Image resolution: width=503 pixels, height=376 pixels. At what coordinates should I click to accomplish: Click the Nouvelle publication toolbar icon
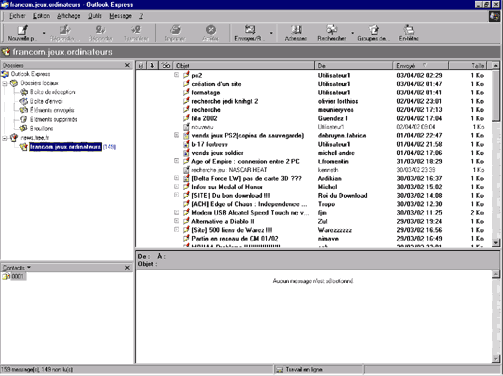click(x=22, y=30)
